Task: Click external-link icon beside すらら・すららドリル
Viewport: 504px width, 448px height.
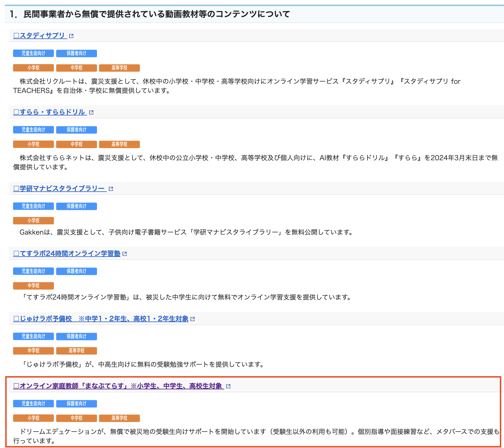Action: [x=91, y=113]
